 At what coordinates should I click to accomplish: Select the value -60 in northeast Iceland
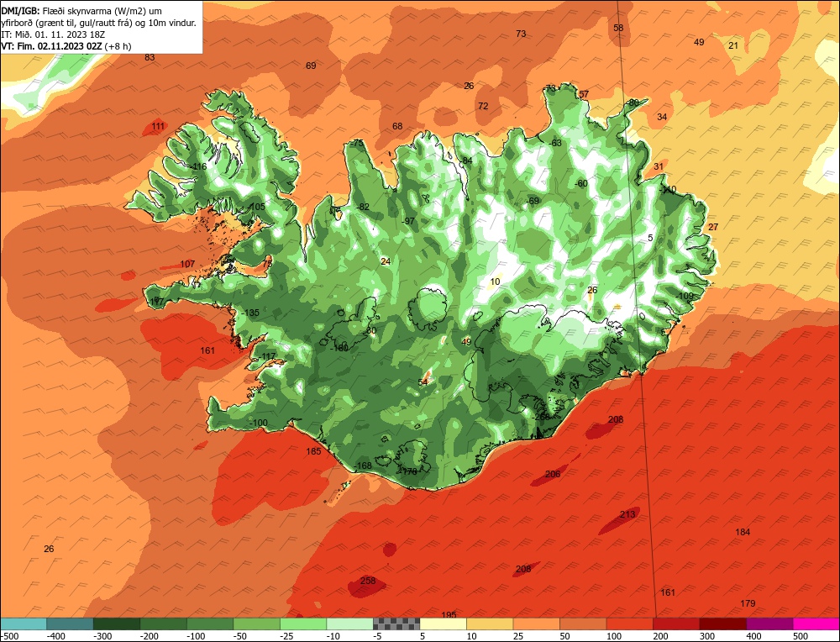(x=580, y=183)
